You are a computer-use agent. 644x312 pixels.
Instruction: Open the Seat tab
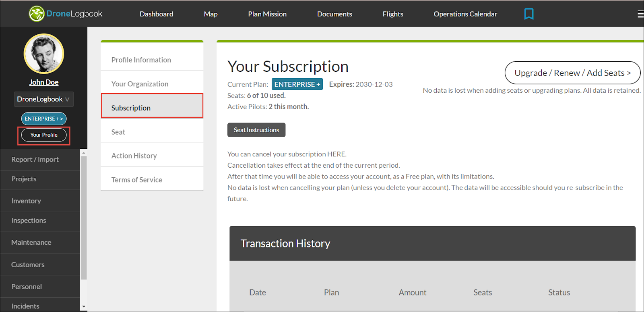(152, 132)
